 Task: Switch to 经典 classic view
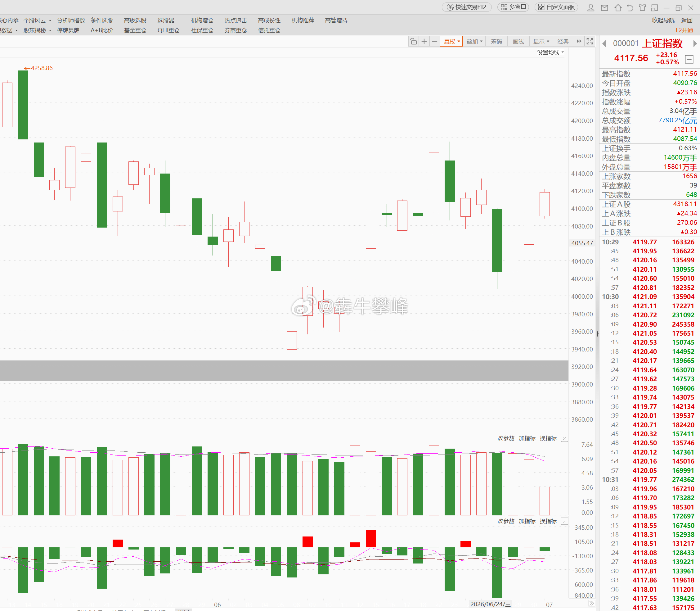(563, 41)
